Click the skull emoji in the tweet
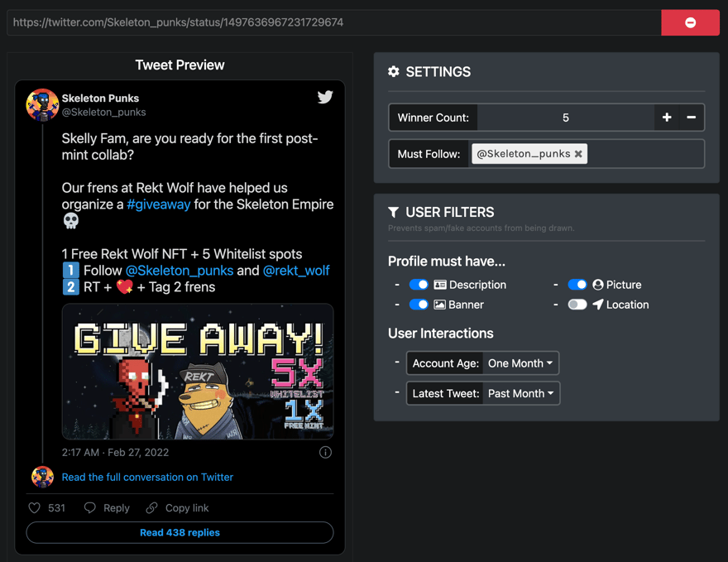728x562 pixels. (x=70, y=221)
